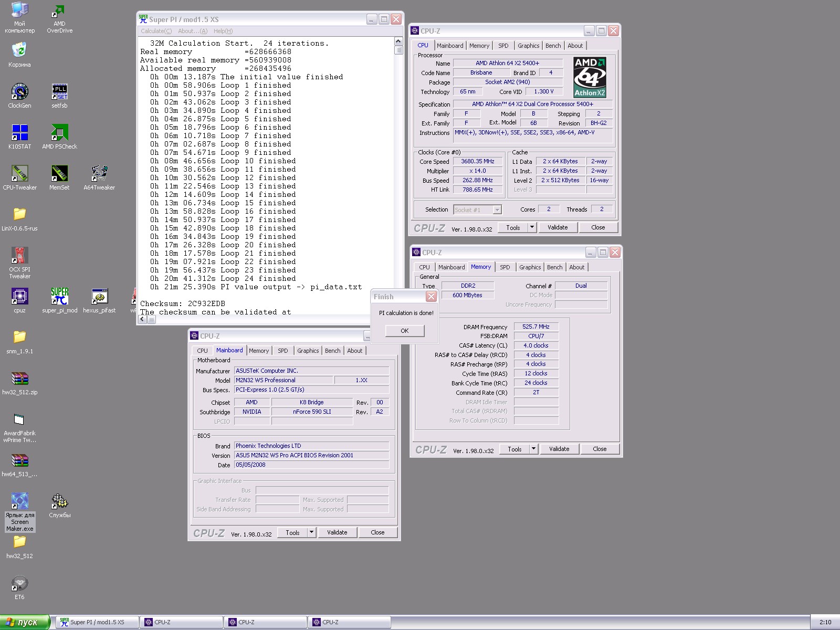Launch CPU-Tweaker from the desktop
840x630 pixels.
click(x=19, y=178)
